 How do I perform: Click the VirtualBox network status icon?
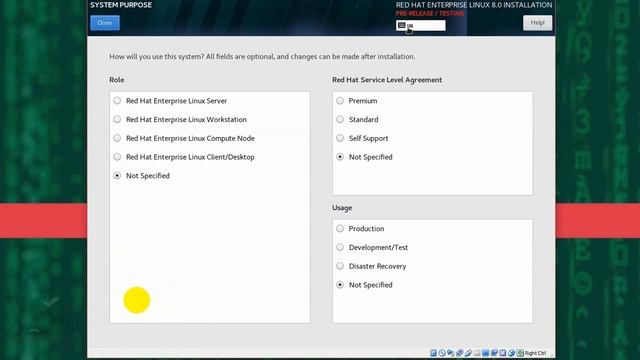(x=460, y=353)
